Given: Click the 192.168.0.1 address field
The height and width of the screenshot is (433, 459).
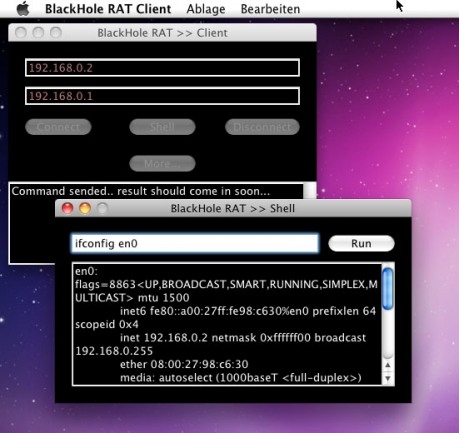Looking at the screenshot, I should pyautogui.click(x=162, y=96).
